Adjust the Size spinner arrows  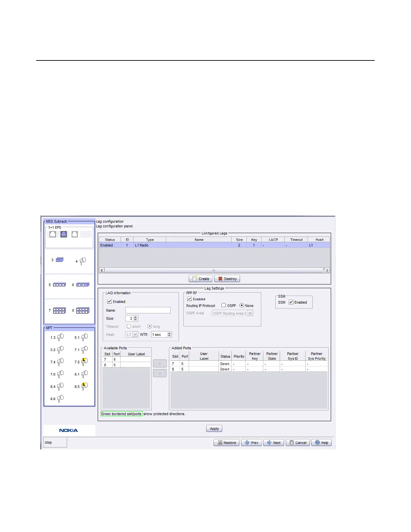pos(136,318)
